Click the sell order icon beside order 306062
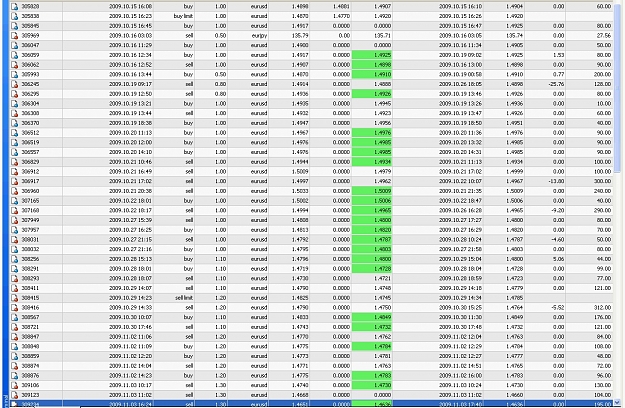625x408 pixels. 14,65
